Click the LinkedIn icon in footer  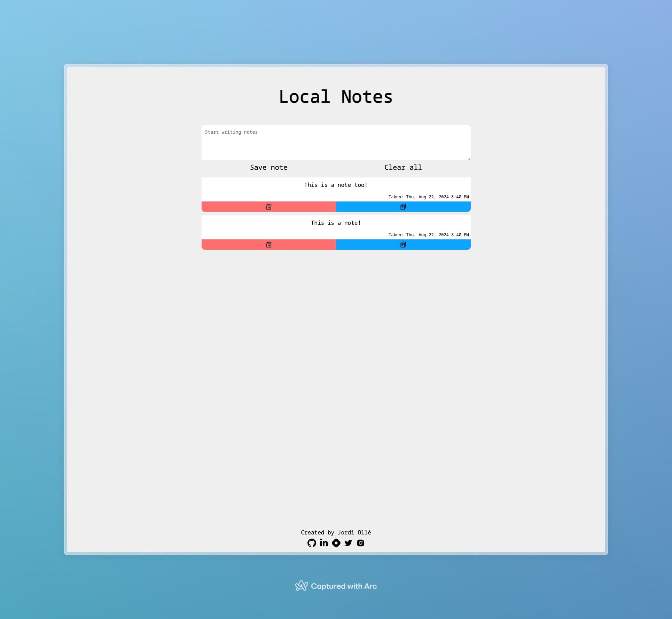click(324, 543)
